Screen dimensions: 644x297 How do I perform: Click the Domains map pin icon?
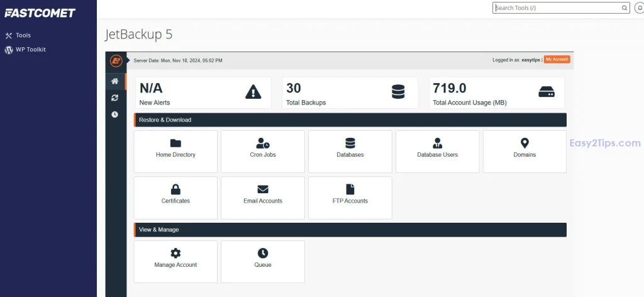pos(525,143)
